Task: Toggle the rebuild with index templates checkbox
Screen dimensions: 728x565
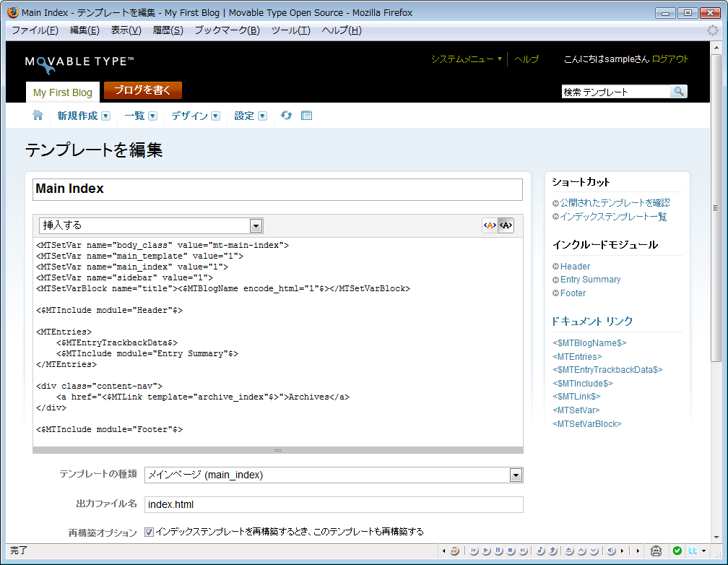Action: click(149, 532)
